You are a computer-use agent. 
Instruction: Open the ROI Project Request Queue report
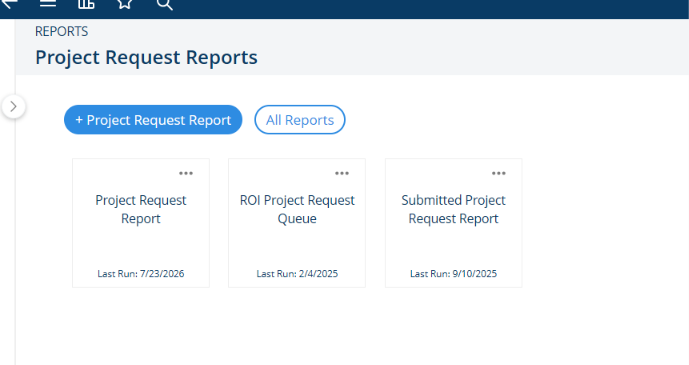point(297,209)
